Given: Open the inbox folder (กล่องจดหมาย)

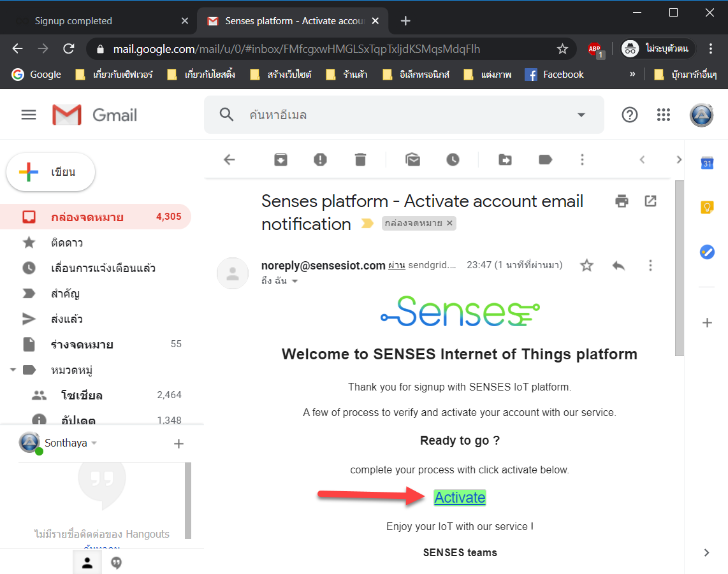Looking at the screenshot, I should coord(95,217).
